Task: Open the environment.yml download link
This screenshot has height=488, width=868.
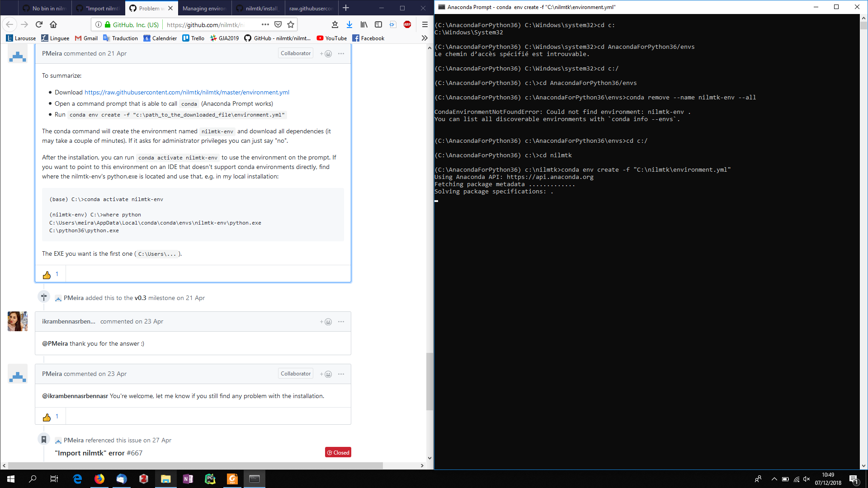Action: pyautogui.click(x=187, y=92)
